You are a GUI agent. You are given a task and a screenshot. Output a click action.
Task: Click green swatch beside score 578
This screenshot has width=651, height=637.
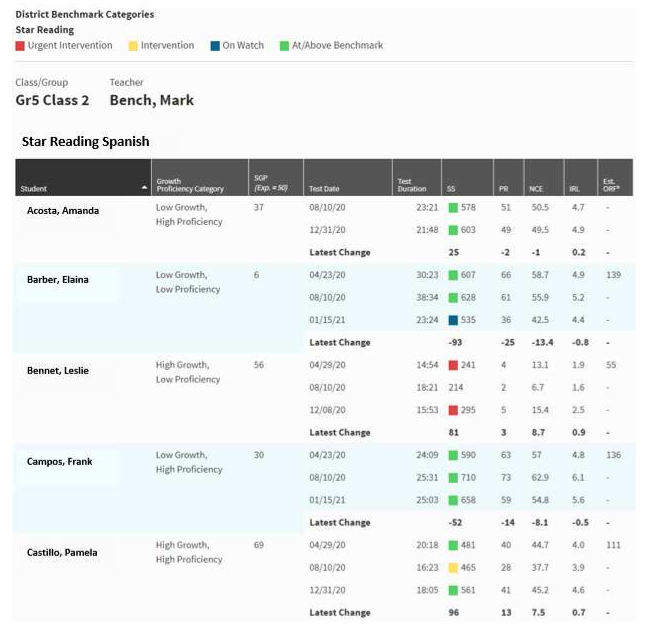point(453,208)
